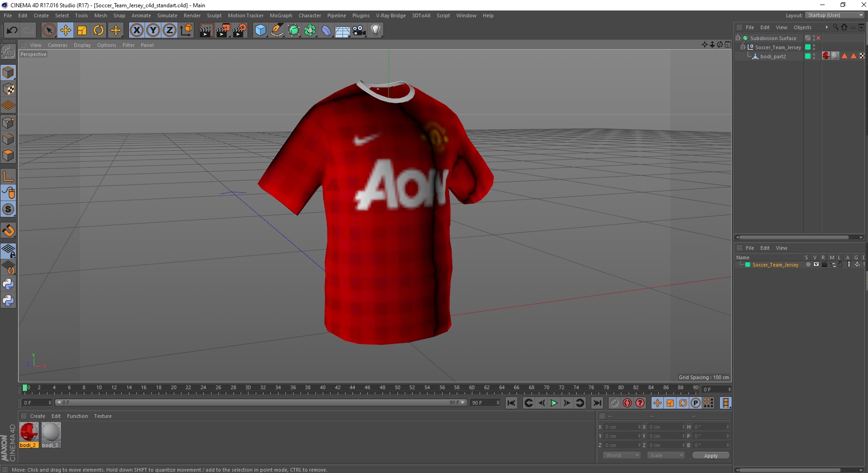Click Soccer_Team_Jersey green layer swatch
This screenshot has width=868, height=473.
coord(808,47)
